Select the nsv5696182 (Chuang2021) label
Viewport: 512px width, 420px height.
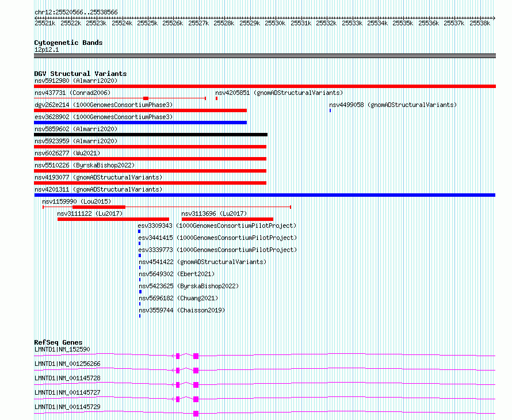[178, 298]
